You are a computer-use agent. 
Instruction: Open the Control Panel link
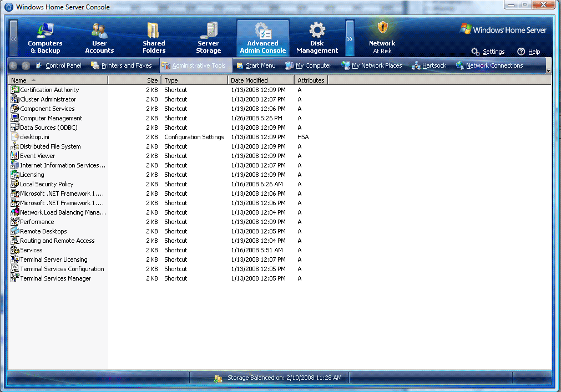[x=59, y=66]
